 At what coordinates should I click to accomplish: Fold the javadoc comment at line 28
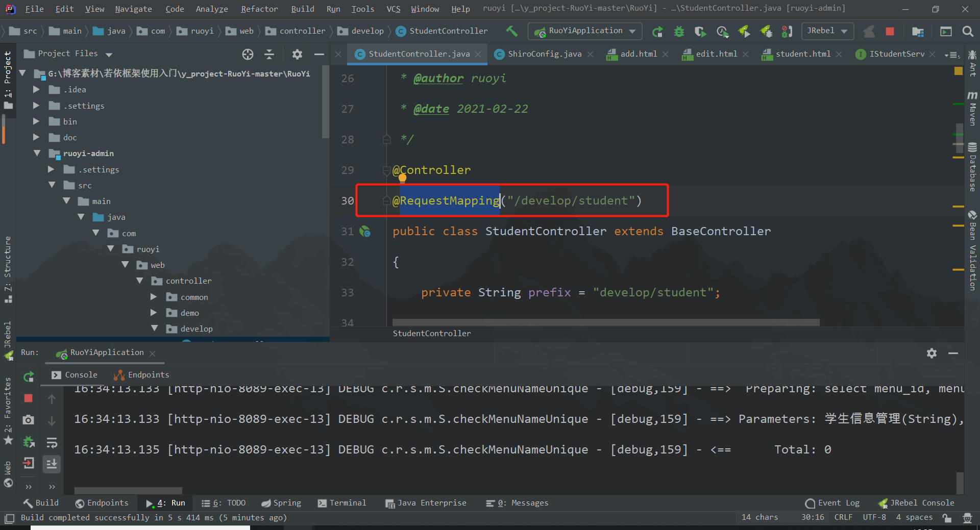pos(387,139)
